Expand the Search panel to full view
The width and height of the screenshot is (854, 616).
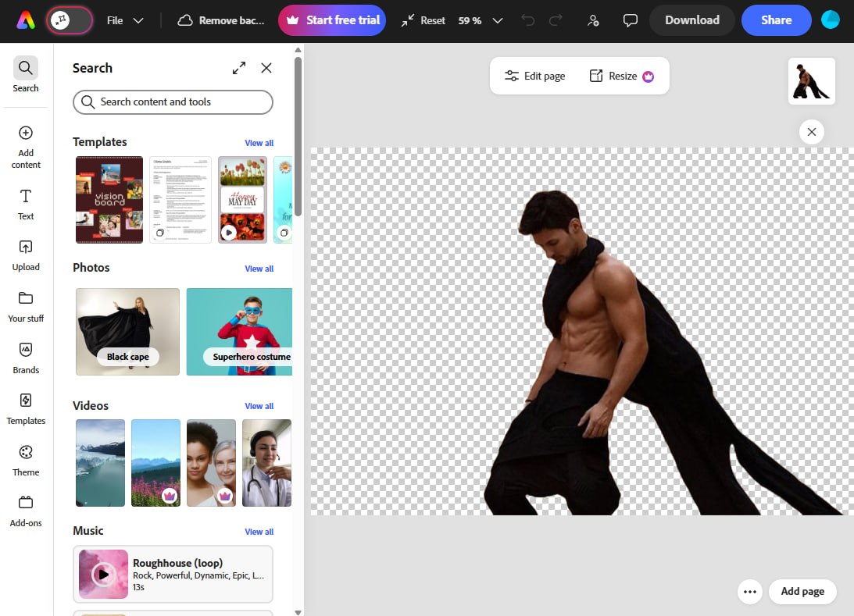[239, 68]
